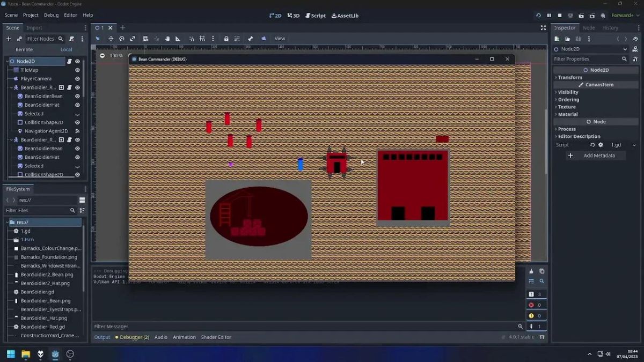644x362 pixels.
Task: Switch scene tree to Remote
Action: click(x=24, y=49)
